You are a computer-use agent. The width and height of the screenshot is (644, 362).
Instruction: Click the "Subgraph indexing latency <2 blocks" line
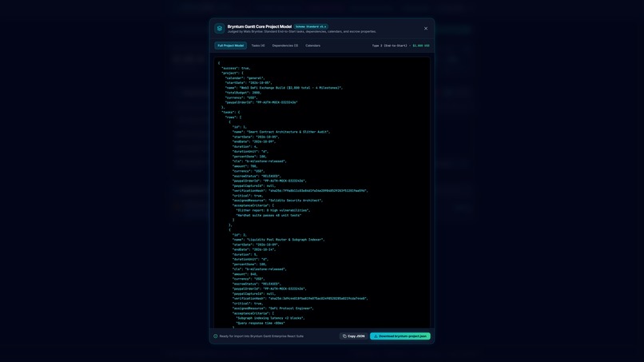(x=270, y=318)
